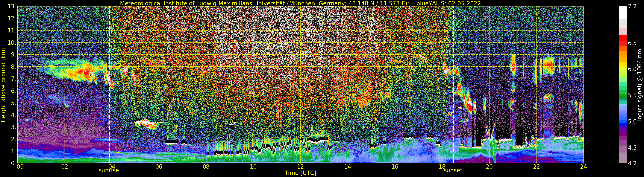Click the 5.5 colorbar tick value
The width and height of the screenshot is (644, 177).
(632, 95)
